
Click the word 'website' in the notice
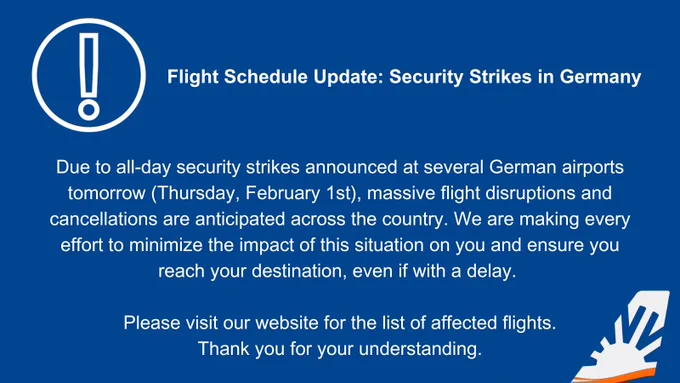coord(287,323)
